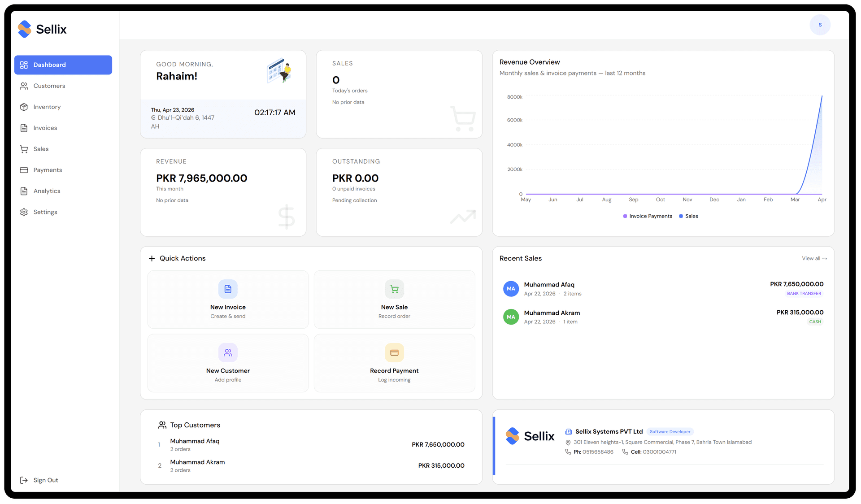The height and width of the screenshot is (504, 861).
Task: Open the Customers section from the sidebar icon
Action: tap(24, 86)
